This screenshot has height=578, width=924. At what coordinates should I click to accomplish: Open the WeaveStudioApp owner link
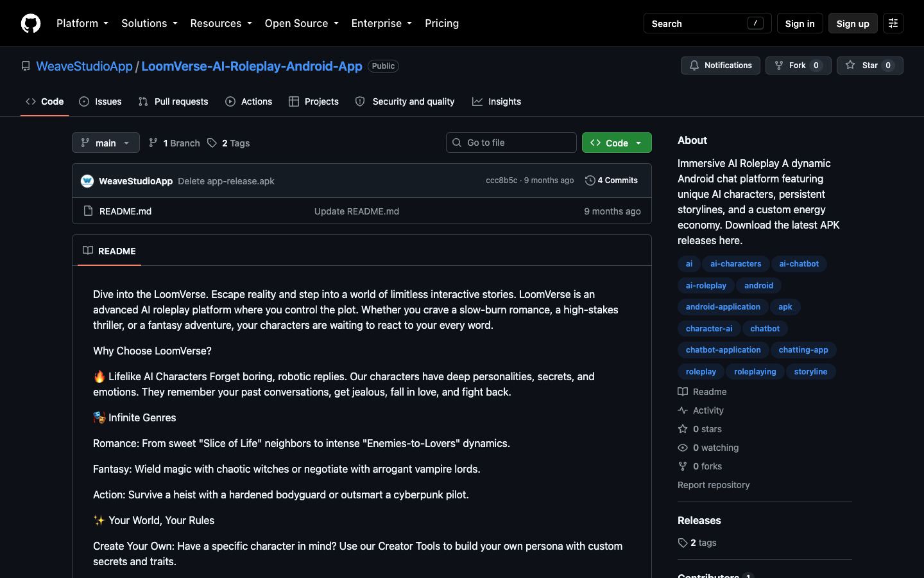[x=84, y=66]
